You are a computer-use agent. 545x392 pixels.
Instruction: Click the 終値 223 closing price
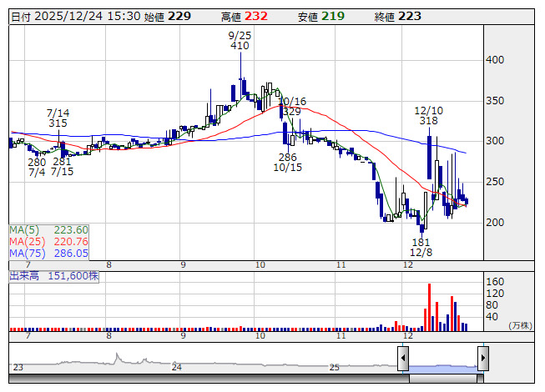tap(397, 17)
